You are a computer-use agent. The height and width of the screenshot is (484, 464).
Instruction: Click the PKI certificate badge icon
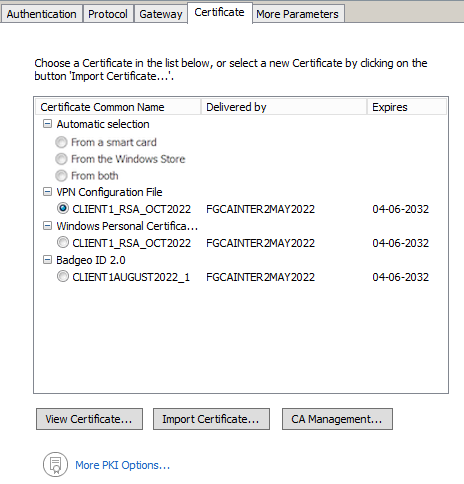pyautogui.click(x=55, y=464)
